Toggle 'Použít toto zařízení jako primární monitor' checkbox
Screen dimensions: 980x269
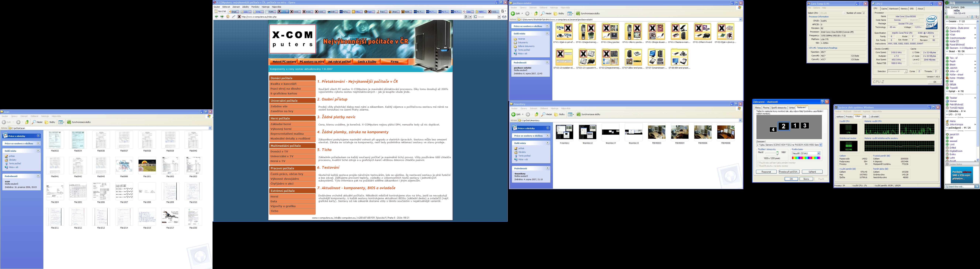758,163
